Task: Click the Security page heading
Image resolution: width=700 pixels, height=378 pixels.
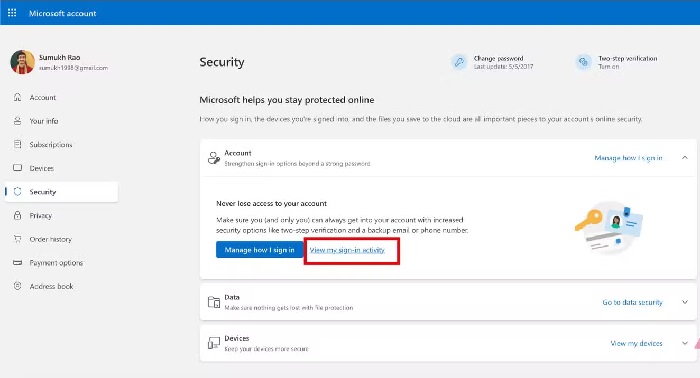Action: click(x=222, y=62)
